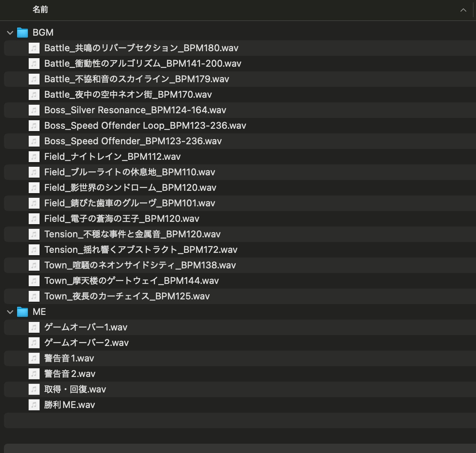Viewport: 476px width, 453px height.
Task: Select the ME folder name
Action: 39,312
